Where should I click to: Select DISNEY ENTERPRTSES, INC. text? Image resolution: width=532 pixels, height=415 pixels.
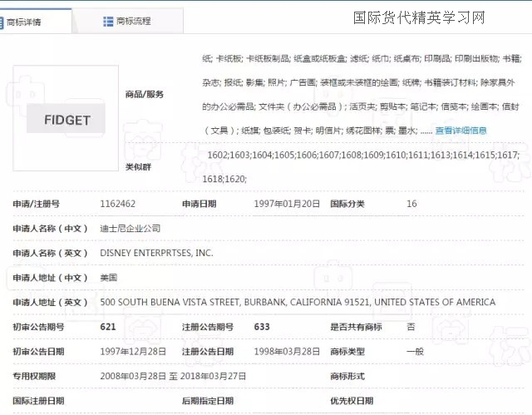(x=156, y=253)
